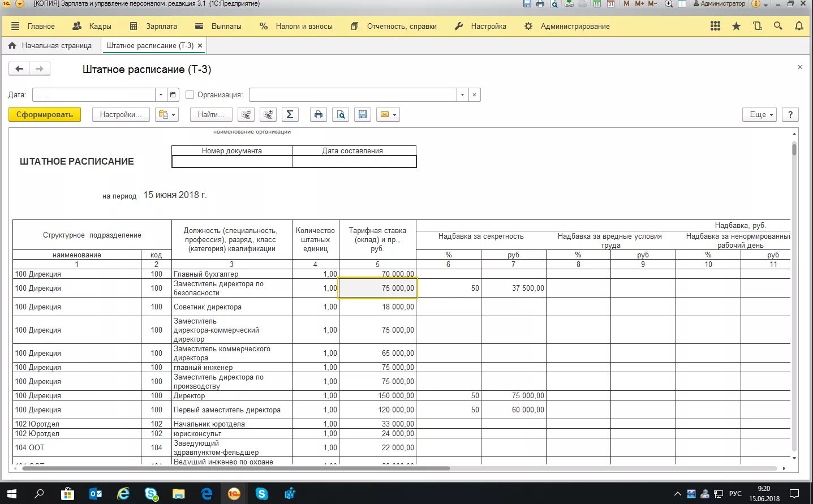The height and width of the screenshot is (504, 813).
Task: Click the Сформировать button
Action: pos(45,114)
